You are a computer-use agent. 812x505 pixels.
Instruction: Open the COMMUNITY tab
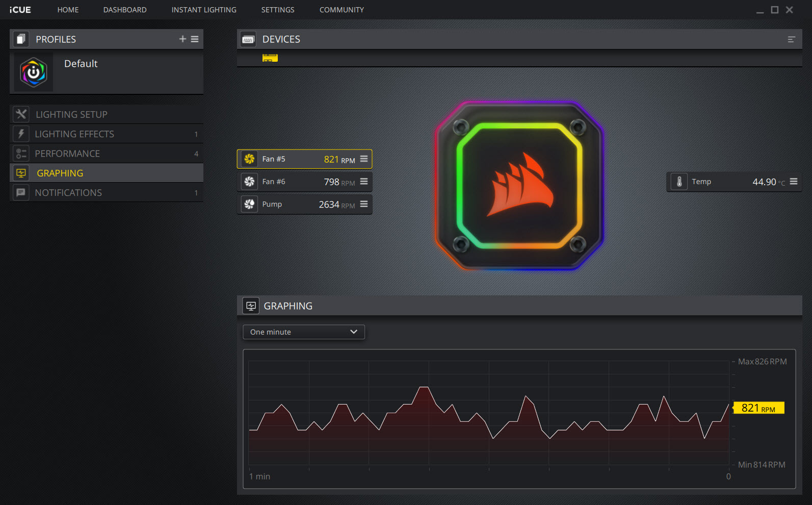342,10
